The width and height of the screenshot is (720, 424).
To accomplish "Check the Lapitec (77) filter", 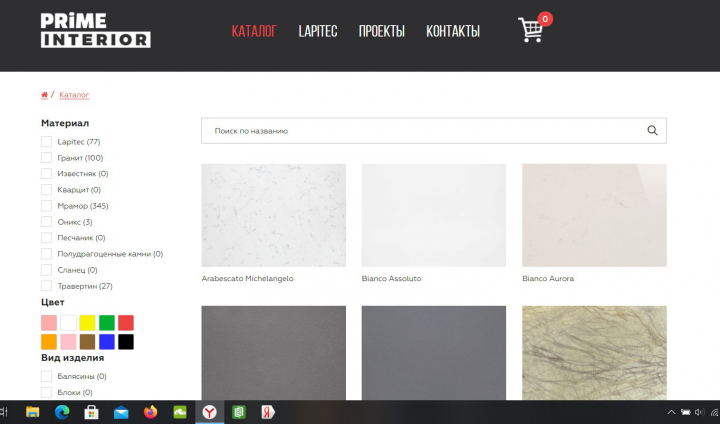I will point(46,141).
